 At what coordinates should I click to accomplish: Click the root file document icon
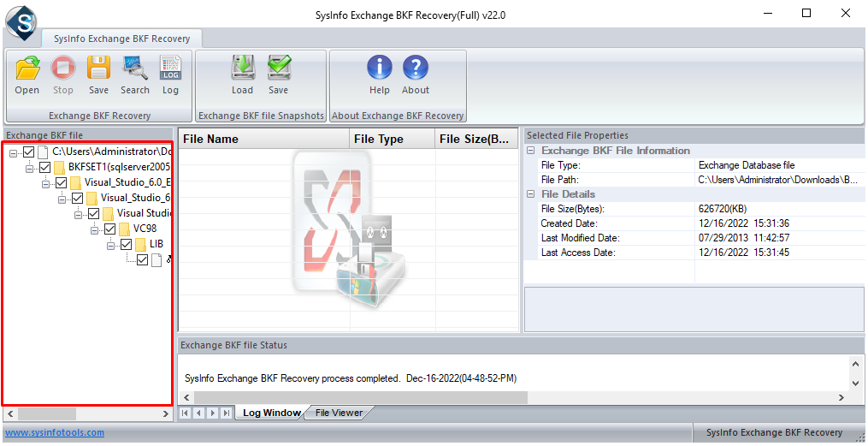pos(43,152)
